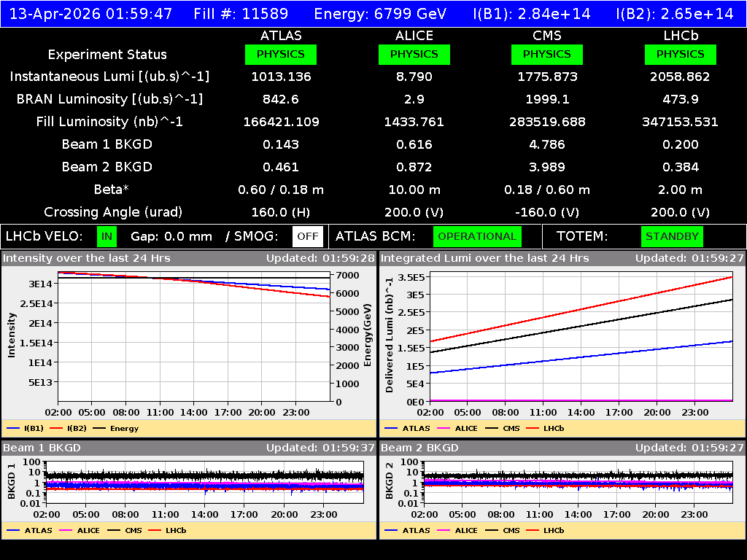Click the TOTEM STANDBY indicator
Image resolution: width=747 pixels, height=560 pixels.
[x=672, y=236]
